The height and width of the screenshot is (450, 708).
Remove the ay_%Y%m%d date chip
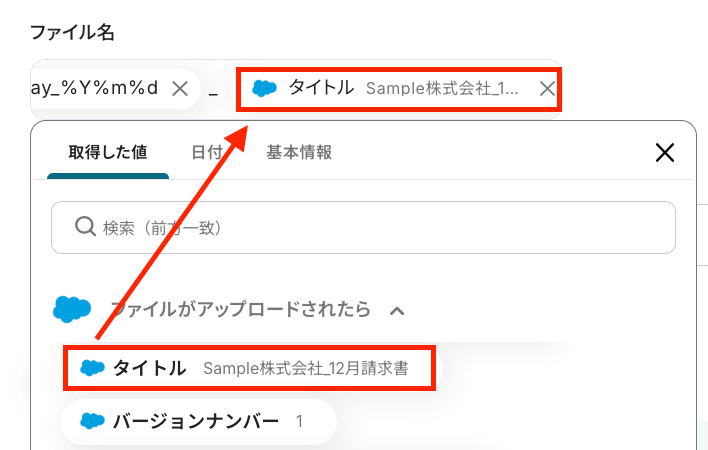(x=180, y=88)
